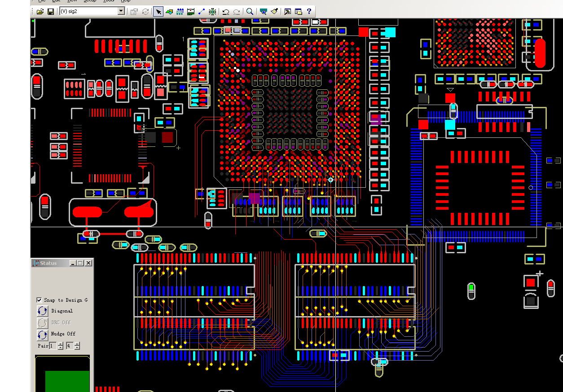This screenshot has width=563, height=392.
Task: Select the copper pour area tool icon
Action: point(191,12)
